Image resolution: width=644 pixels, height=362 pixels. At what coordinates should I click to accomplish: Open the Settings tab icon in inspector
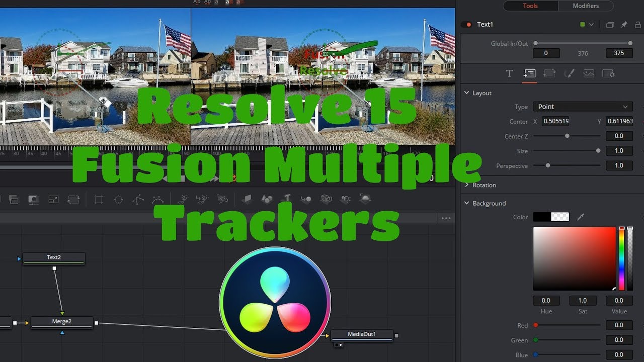pyautogui.click(x=609, y=74)
